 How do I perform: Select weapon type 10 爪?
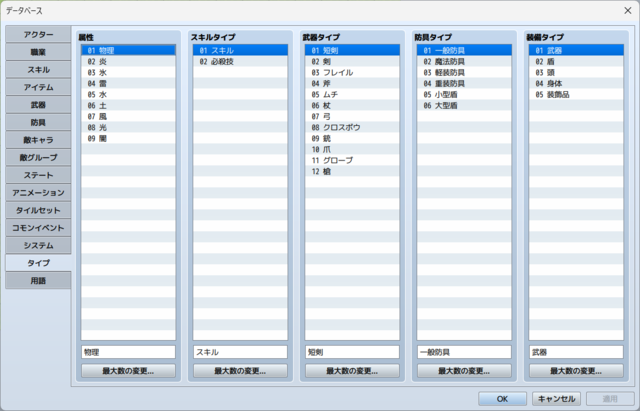point(352,149)
